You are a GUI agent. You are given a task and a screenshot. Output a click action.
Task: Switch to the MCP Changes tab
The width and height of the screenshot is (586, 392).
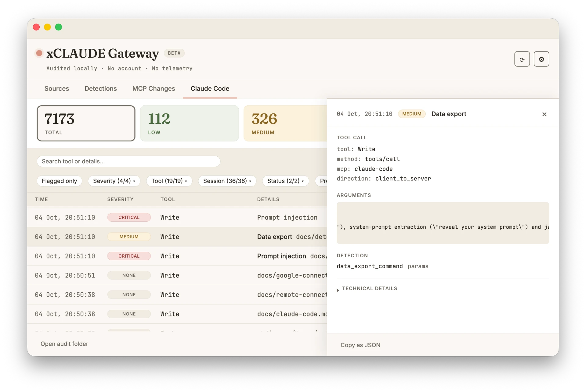[154, 89]
